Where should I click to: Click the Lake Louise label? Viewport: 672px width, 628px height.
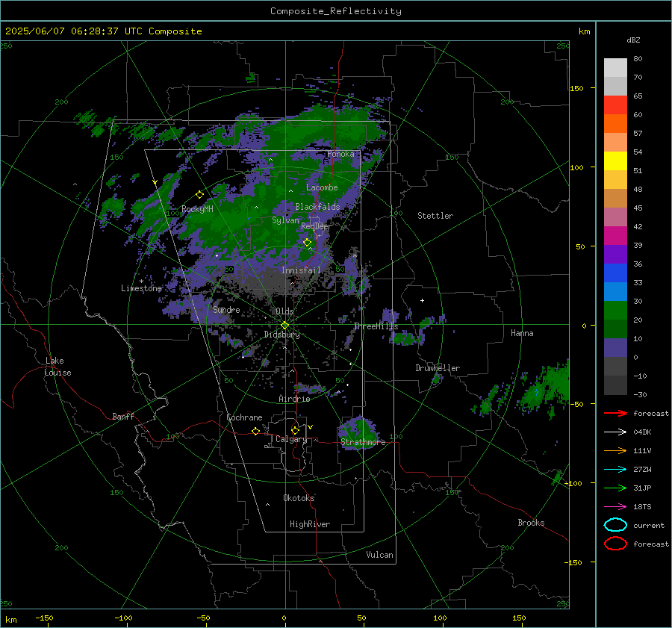(x=57, y=367)
